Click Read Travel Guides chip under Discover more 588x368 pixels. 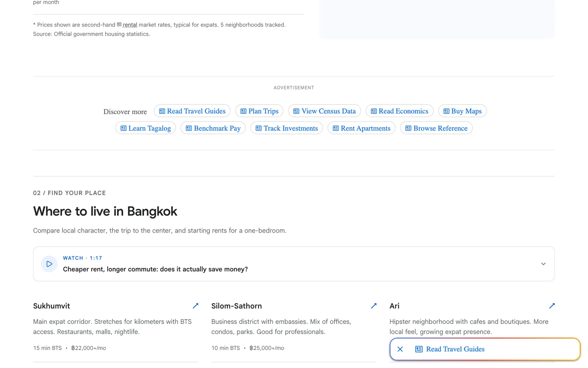(x=192, y=111)
